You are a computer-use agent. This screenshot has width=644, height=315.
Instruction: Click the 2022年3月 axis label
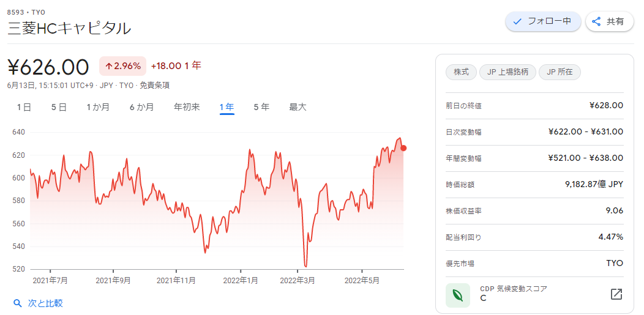click(x=298, y=281)
